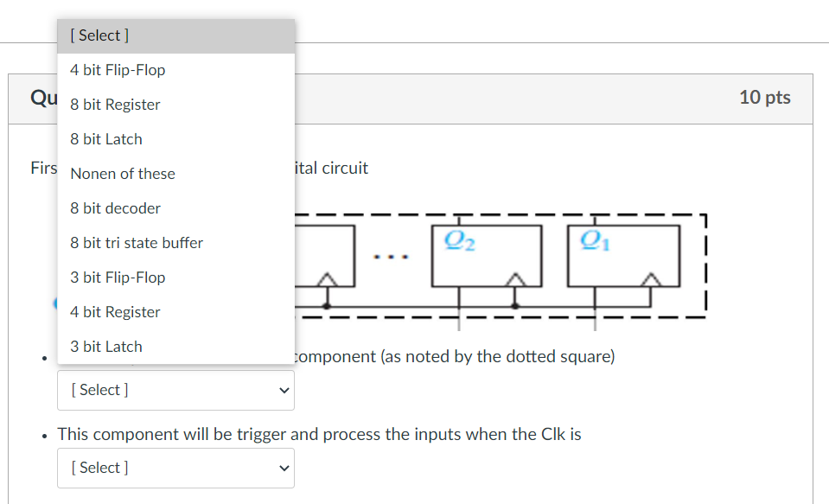This screenshot has height=504, width=829.
Task: Select "4 bit Flip-Flop" from the open list
Action: (118, 70)
